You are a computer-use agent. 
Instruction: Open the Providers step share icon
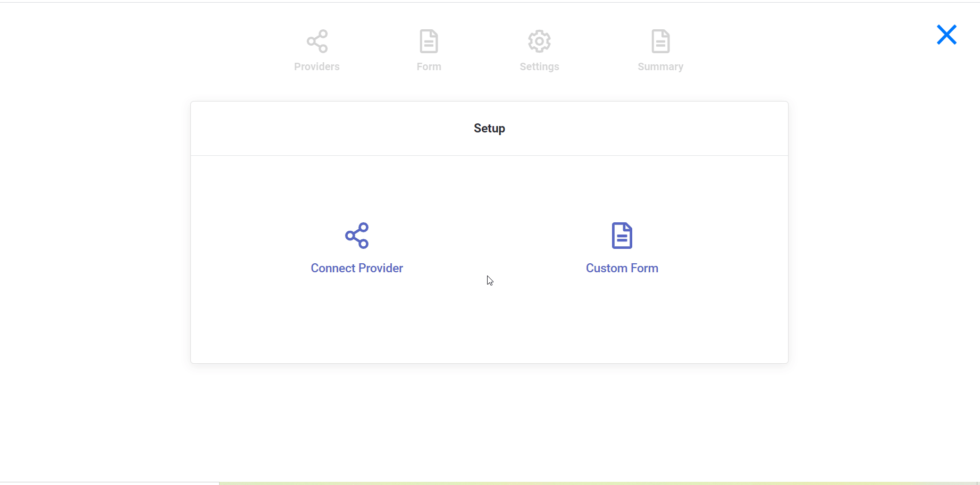(317, 41)
